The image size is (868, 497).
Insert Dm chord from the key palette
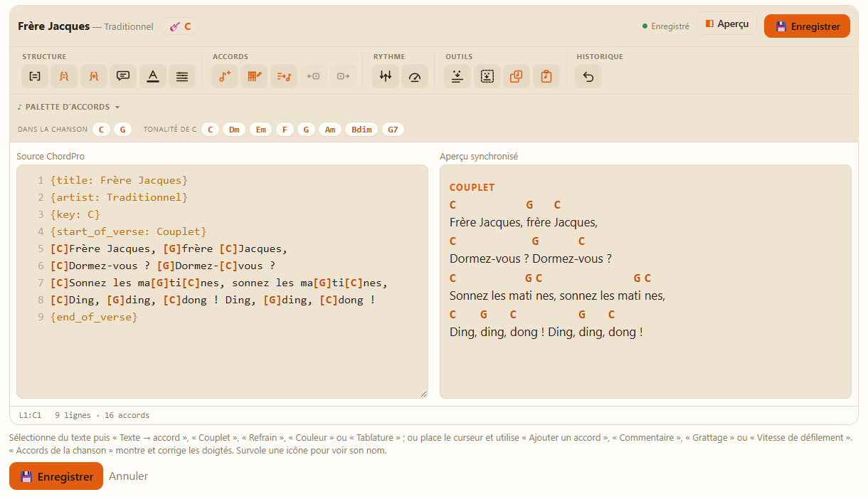(234, 130)
